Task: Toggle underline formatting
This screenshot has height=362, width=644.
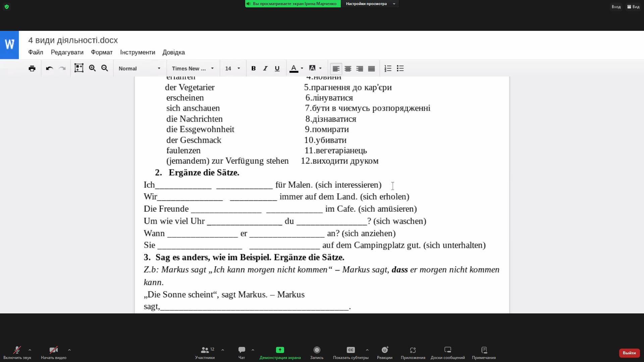Action: point(277,68)
